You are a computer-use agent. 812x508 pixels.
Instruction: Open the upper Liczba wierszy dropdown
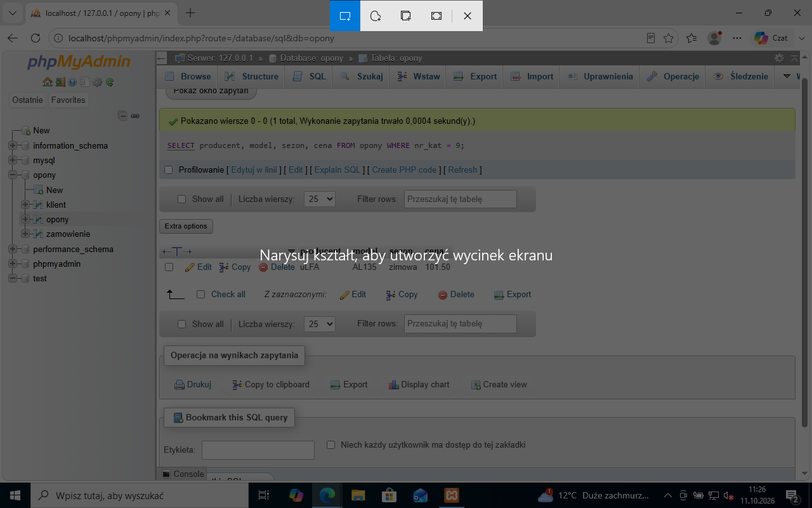click(x=320, y=199)
